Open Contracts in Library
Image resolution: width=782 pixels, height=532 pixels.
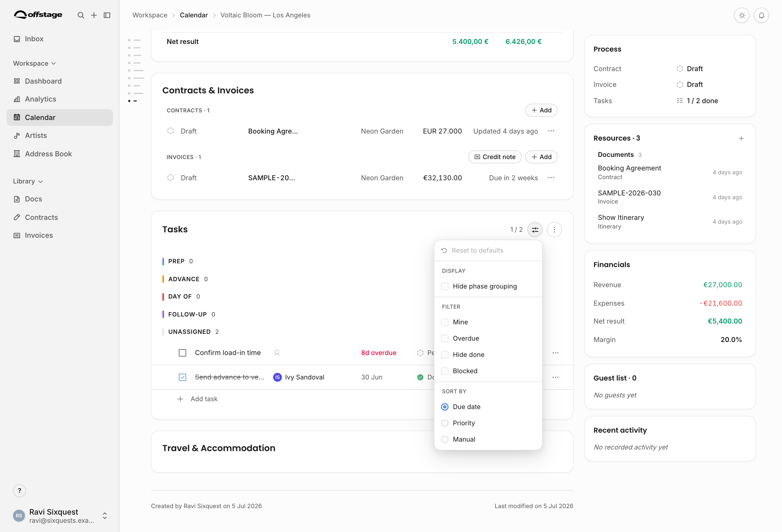click(59, 217)
